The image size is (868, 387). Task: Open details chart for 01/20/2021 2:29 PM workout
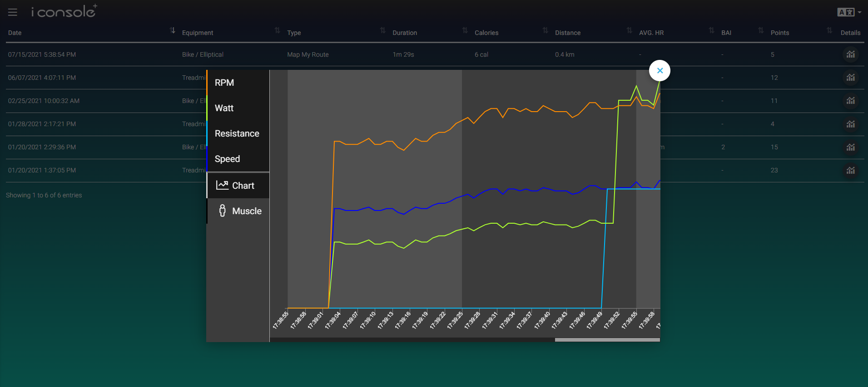pos(850,147)
